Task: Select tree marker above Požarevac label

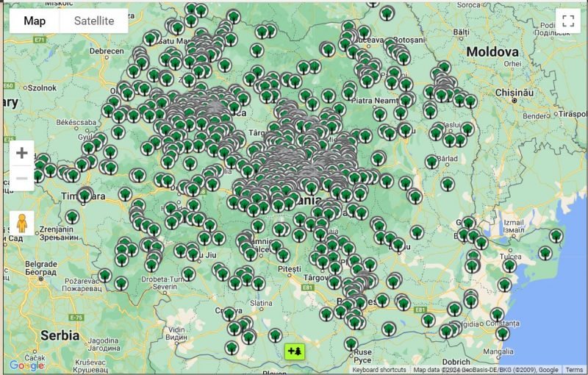Action: point(105,276)
